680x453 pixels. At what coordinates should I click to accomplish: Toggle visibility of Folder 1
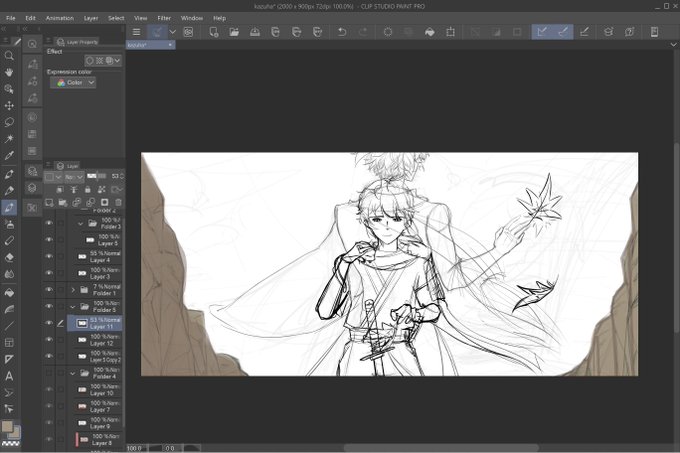point(49,289)
